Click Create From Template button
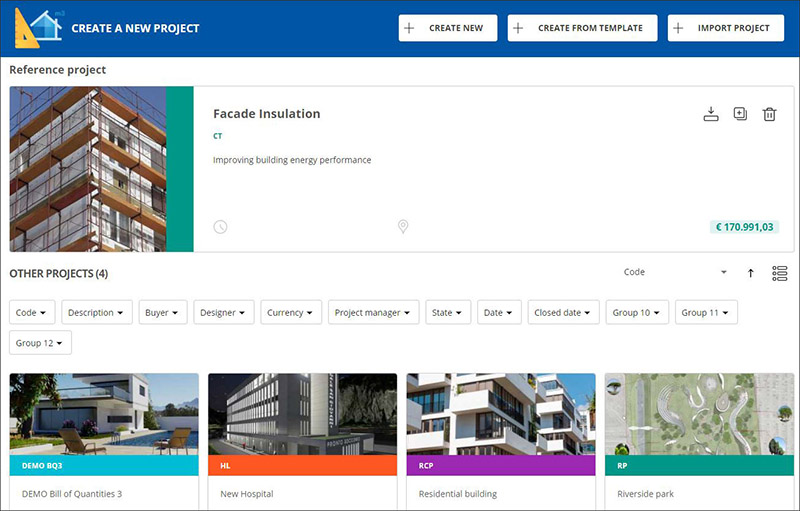Screen dimensions: 800x511 pos(582,28)
